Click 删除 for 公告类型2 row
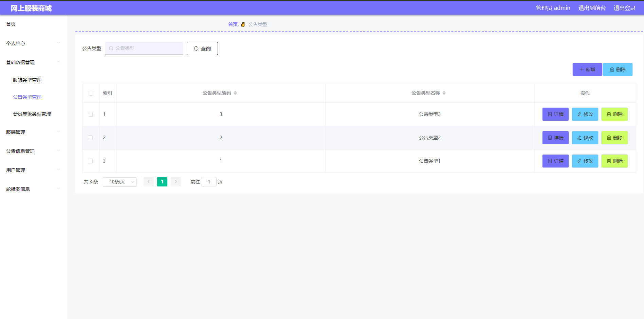 (x=614, y=138)
